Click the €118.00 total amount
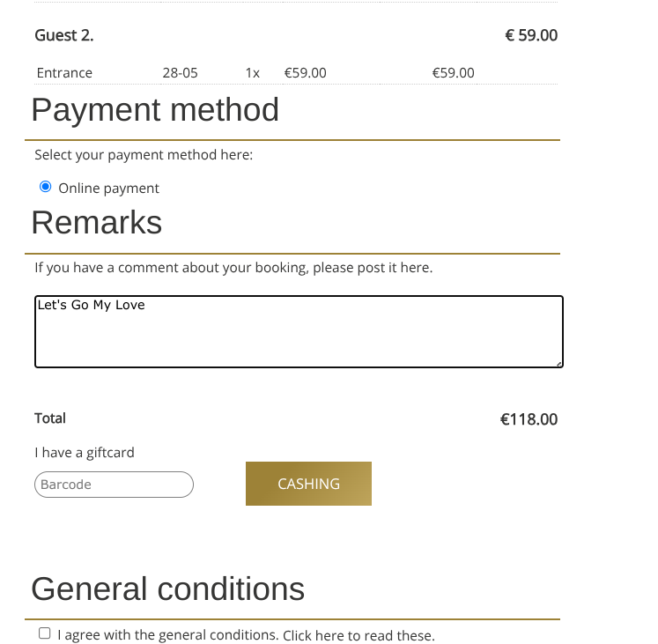658x644 pixels. point(529,419)
